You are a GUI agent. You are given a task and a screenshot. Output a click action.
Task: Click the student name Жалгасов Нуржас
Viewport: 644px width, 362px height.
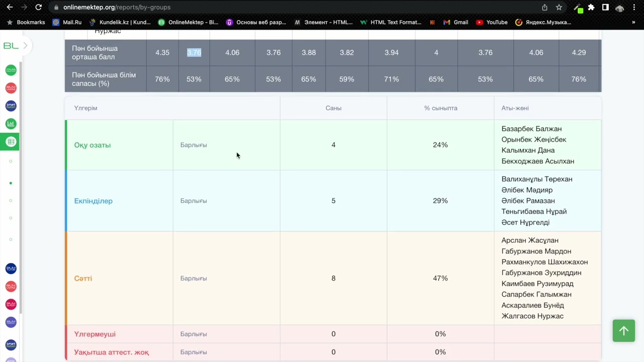pos(532,316)
